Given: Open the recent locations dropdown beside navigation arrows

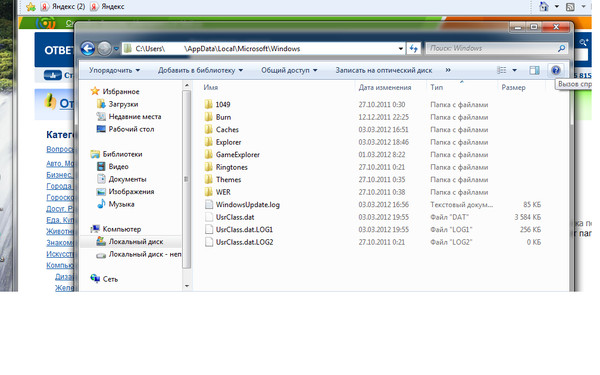Looking at the screenshot, I should coord(116,49).
